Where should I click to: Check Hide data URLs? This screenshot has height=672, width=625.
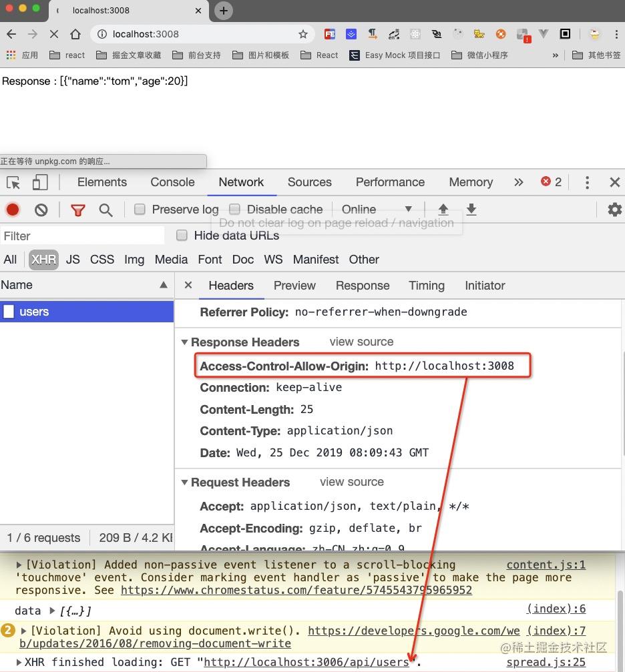coord(182,236)
